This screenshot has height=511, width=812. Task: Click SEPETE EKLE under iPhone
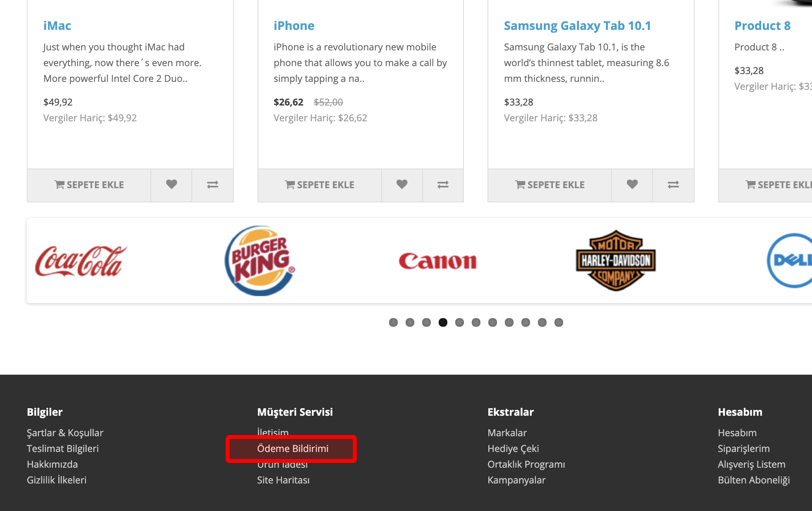[319, 185]
